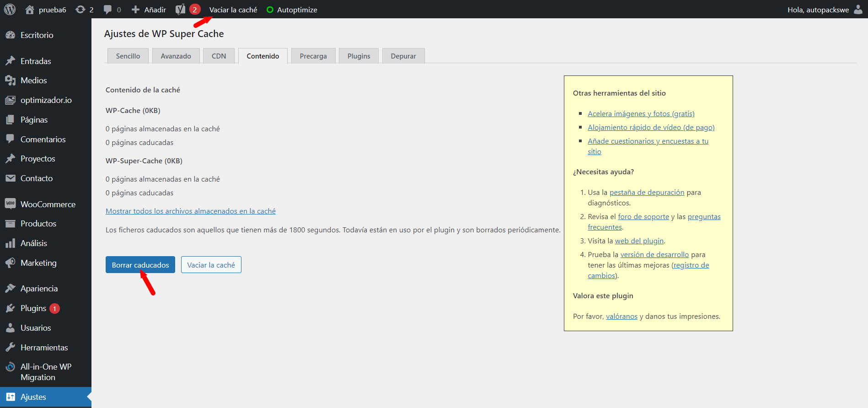The width and height of the screenshot is (868, 408).
Task: Click the Vaciar la caché button
Action: point(211,265)
